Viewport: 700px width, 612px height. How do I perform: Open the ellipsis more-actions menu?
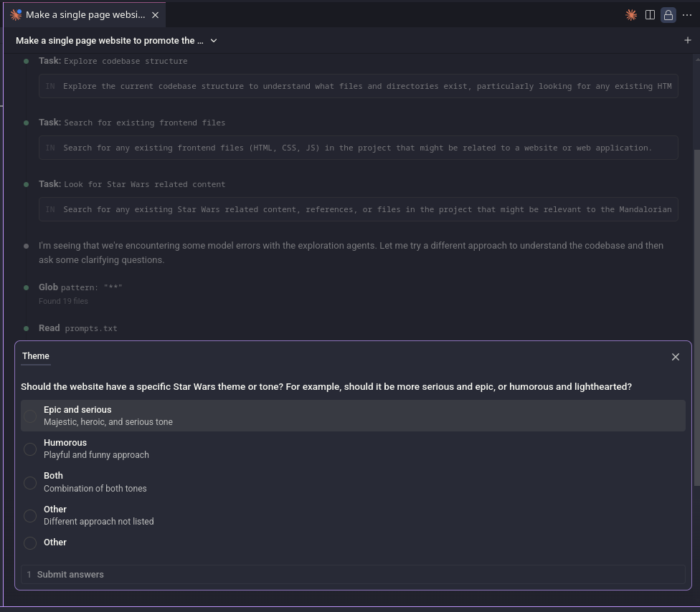click(x=686, y=14)
